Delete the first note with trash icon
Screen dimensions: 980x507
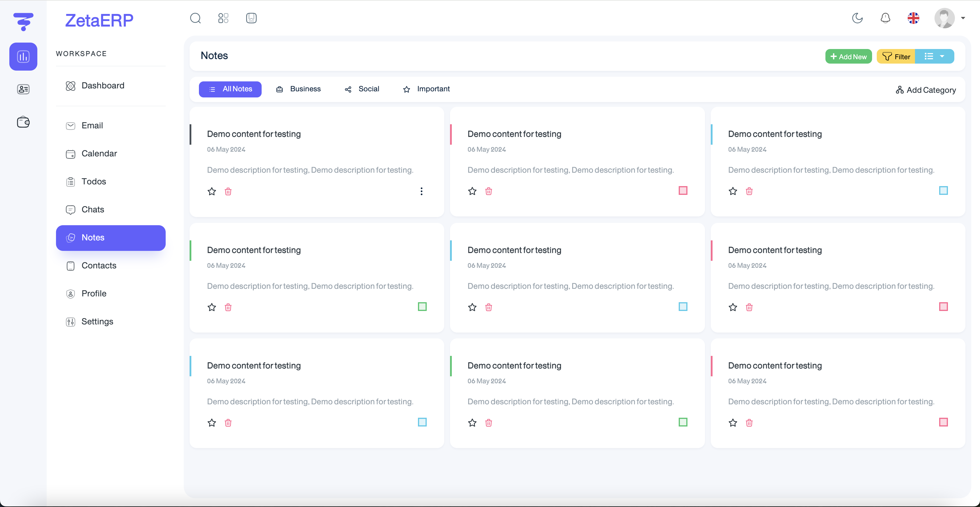pos(228,191)
